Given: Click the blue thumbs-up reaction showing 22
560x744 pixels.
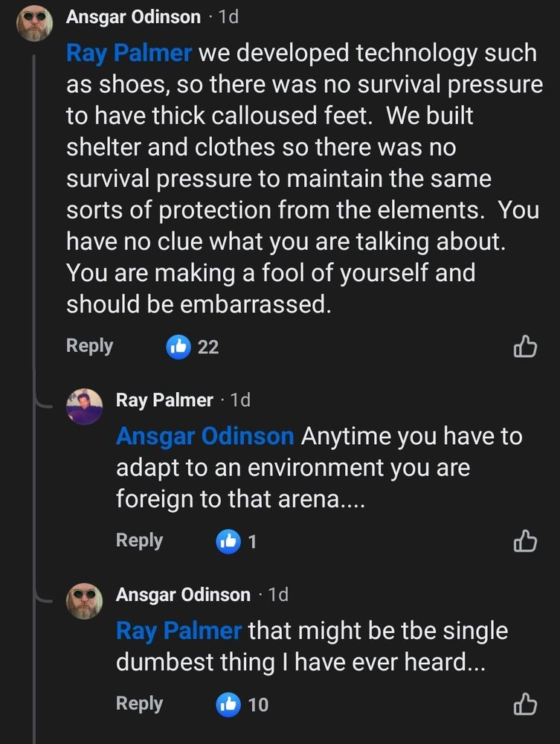Looking at the screenshot, I should [178, 346].
